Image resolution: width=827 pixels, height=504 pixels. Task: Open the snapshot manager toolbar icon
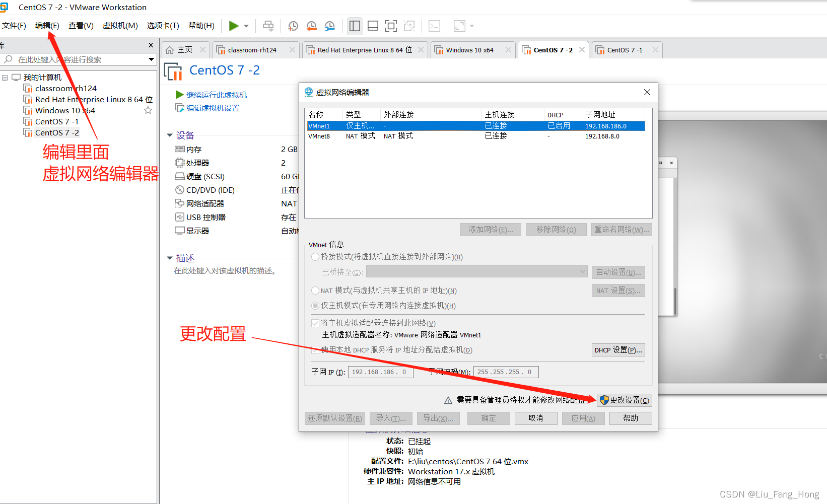click(330, 26)
